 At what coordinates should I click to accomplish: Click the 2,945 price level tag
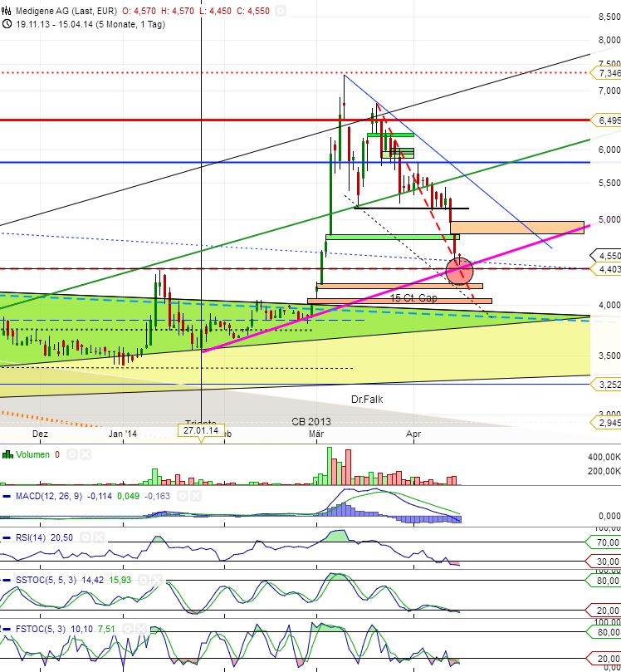606,424
